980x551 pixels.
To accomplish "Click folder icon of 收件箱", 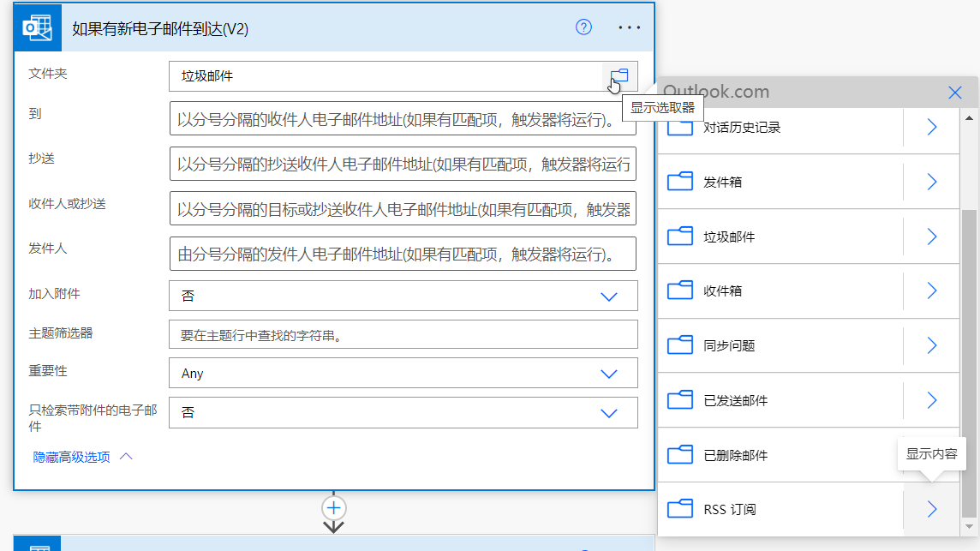I will coord(680,290).
